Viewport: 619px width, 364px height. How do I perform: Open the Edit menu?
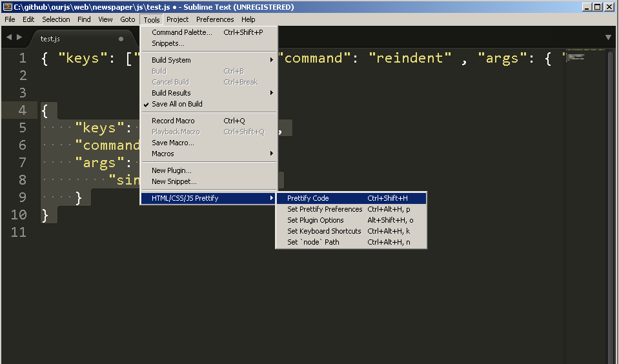[x=28, y=19]
